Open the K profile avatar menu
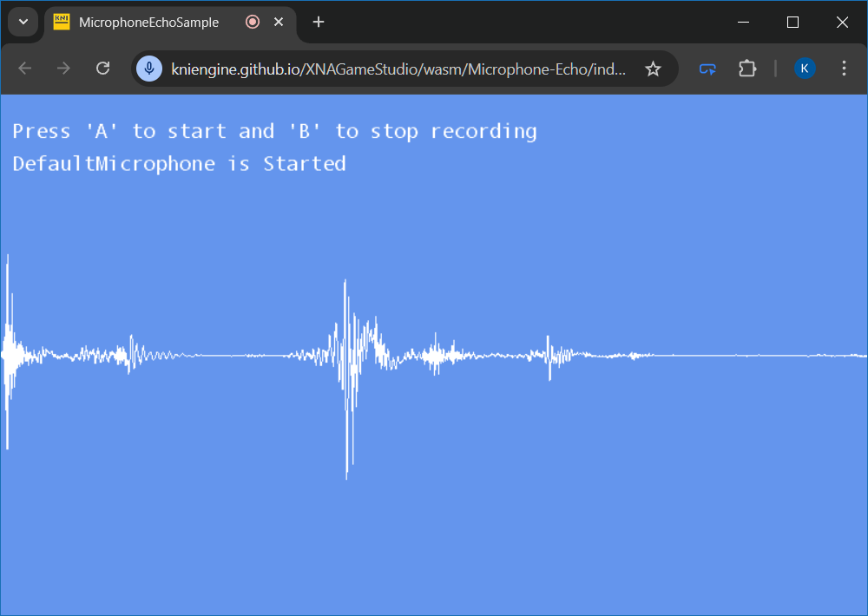The image size is (868, 616). 805,69
